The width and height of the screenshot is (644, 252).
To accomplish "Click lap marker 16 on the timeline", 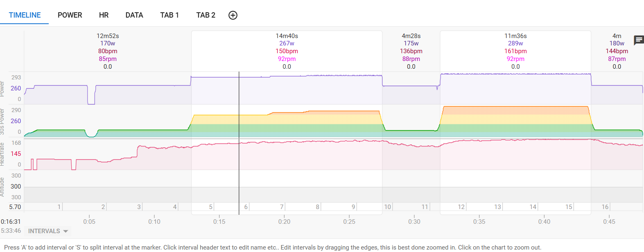I will click(605, 207).
